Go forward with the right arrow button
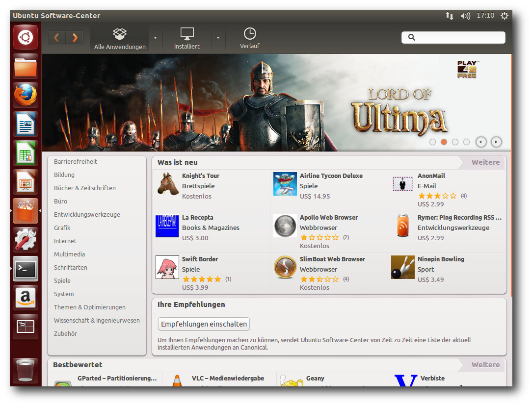Screen dimensions: 532x406 pos(75,38)
